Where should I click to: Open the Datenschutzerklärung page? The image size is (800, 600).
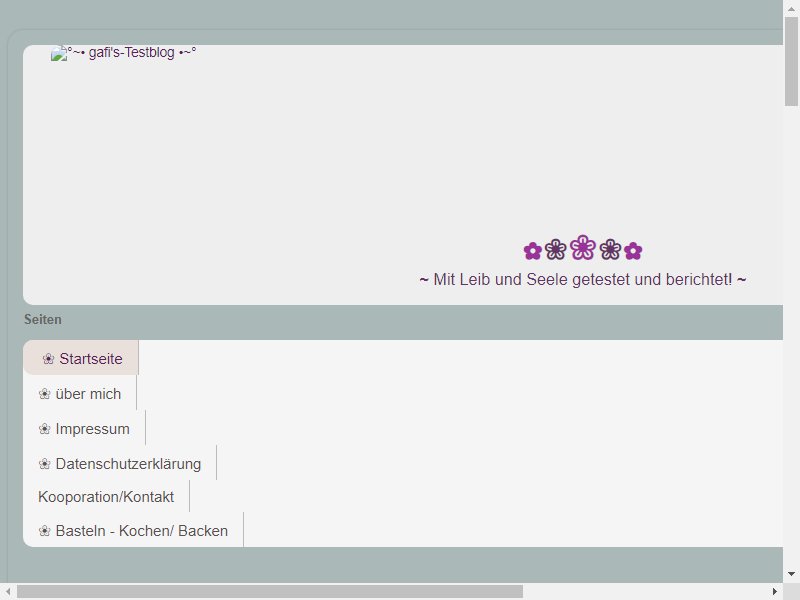click(x=120, y=464)
